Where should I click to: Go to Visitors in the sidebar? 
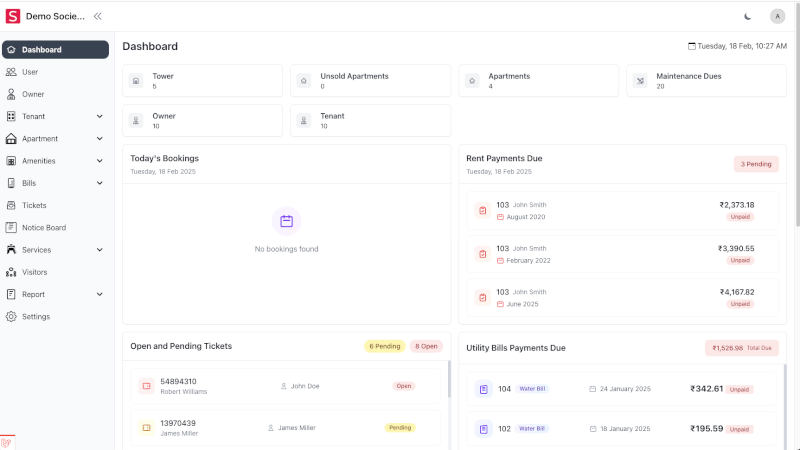pyautogui.click(x=34, y=272)
